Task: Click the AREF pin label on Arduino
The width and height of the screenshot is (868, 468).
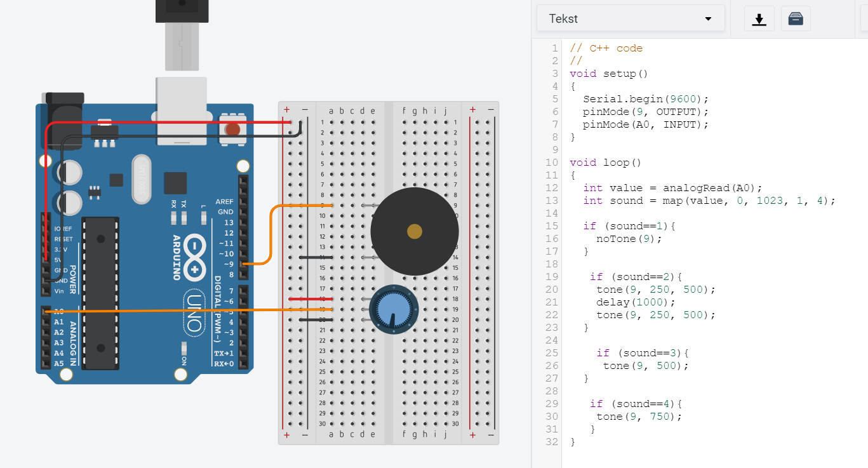Action: coord(225,201)
